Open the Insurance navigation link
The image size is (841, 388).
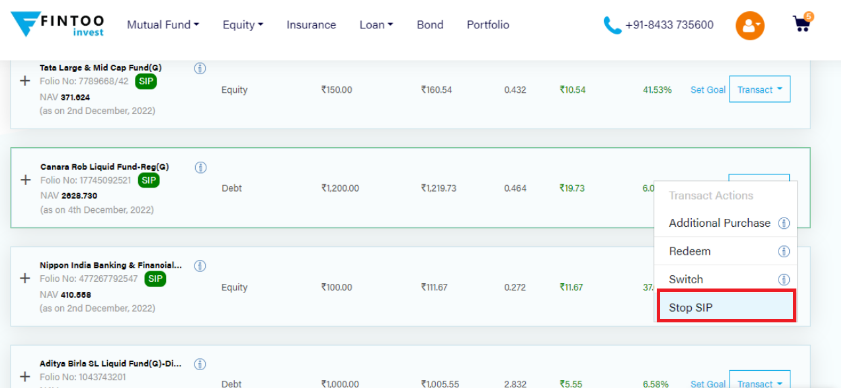[x=311, y=25]
